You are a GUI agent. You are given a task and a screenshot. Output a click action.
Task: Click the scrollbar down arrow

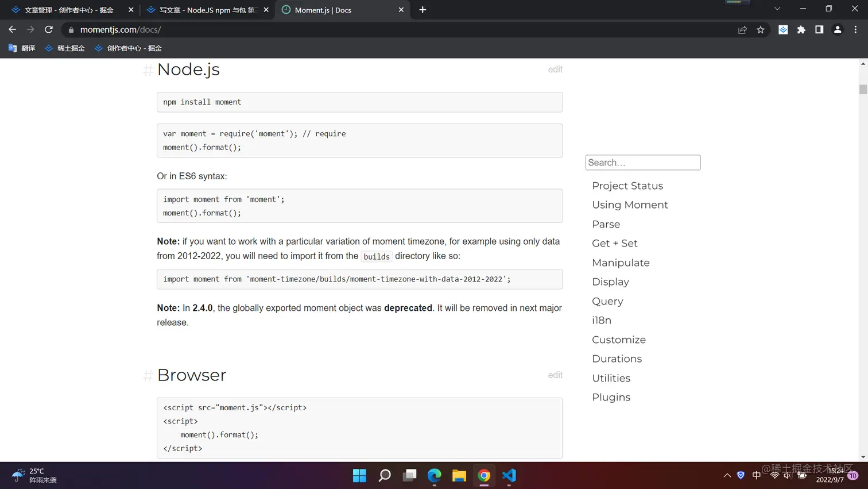click(863, 457)
